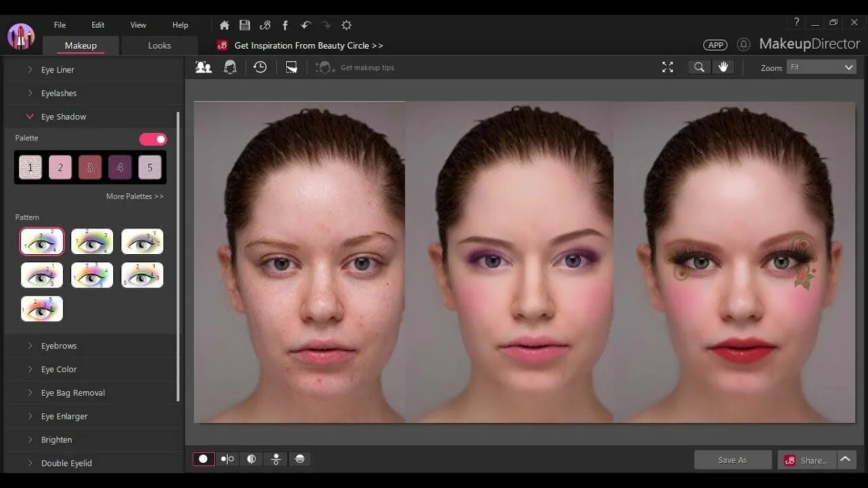Share to Facebook via the f icon
The image size is (868, 488).
285,25
